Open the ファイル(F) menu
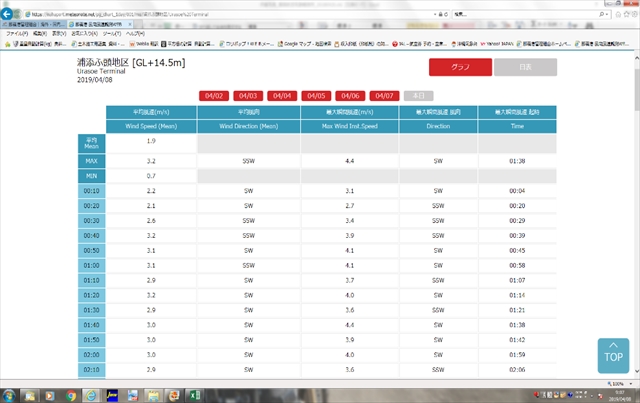Screen dimensions: 640x403 [17, 33]
